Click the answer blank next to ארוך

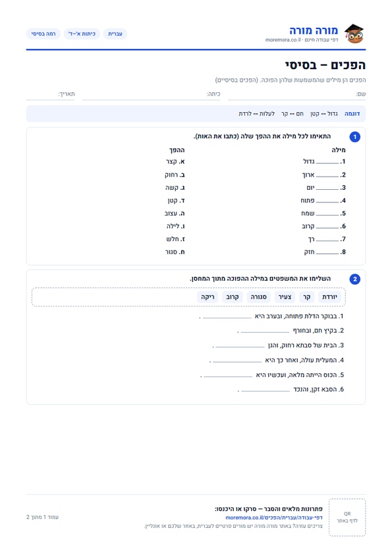[327, 175]
